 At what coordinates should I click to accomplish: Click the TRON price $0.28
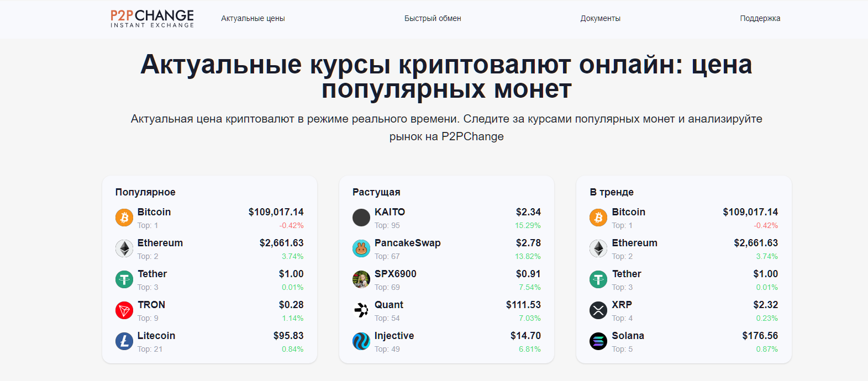pos(291,305)
